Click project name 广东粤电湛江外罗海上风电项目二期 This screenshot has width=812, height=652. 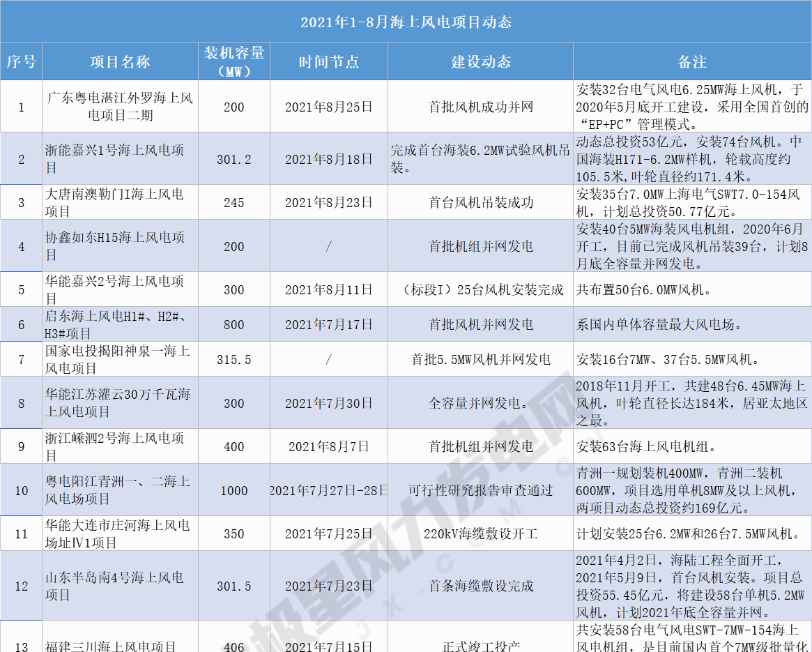point(120,107)
